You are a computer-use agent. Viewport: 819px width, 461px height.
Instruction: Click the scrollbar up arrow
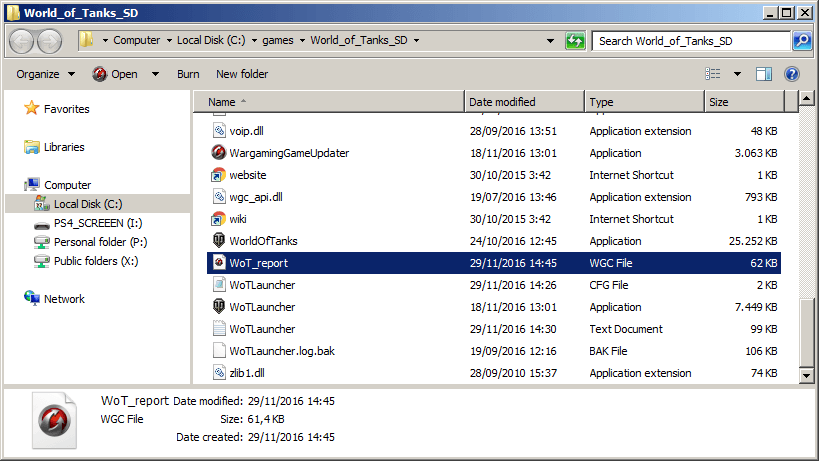pyautogui.click(x=806, y=98)
